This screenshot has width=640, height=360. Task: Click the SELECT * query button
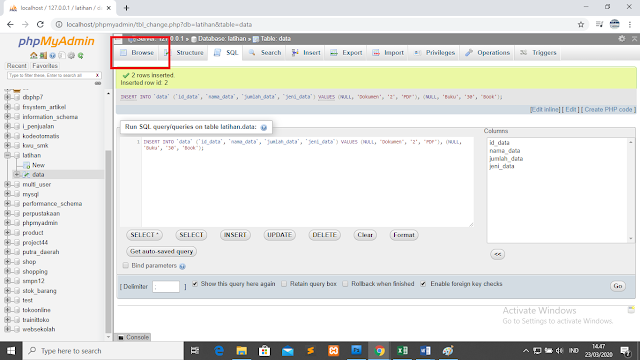click(x=144, y=235)
